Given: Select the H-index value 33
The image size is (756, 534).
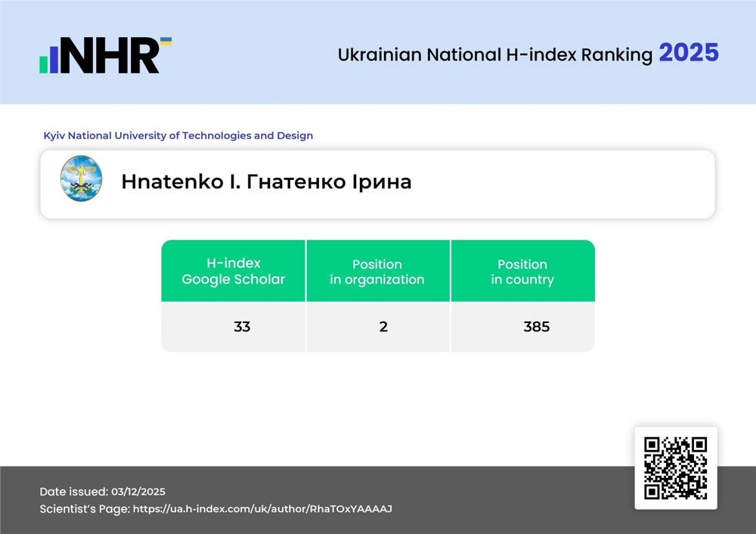Looking at the screenshot, I should [x=242, y=328].
